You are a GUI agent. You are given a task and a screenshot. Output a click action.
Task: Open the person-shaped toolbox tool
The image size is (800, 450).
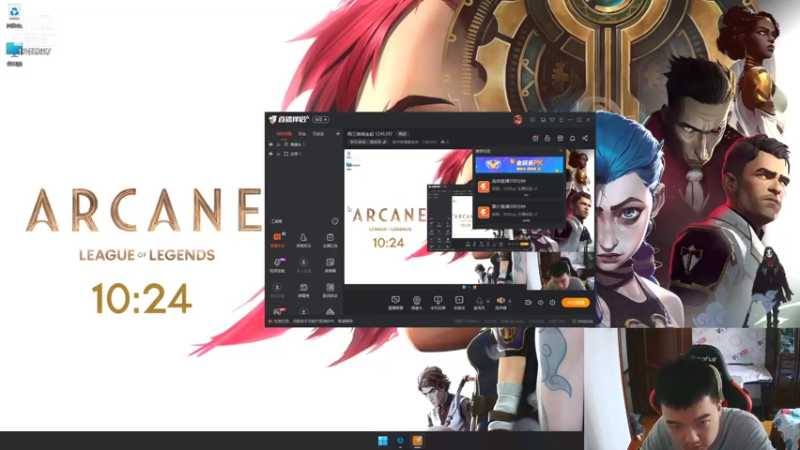pos(304,239)
